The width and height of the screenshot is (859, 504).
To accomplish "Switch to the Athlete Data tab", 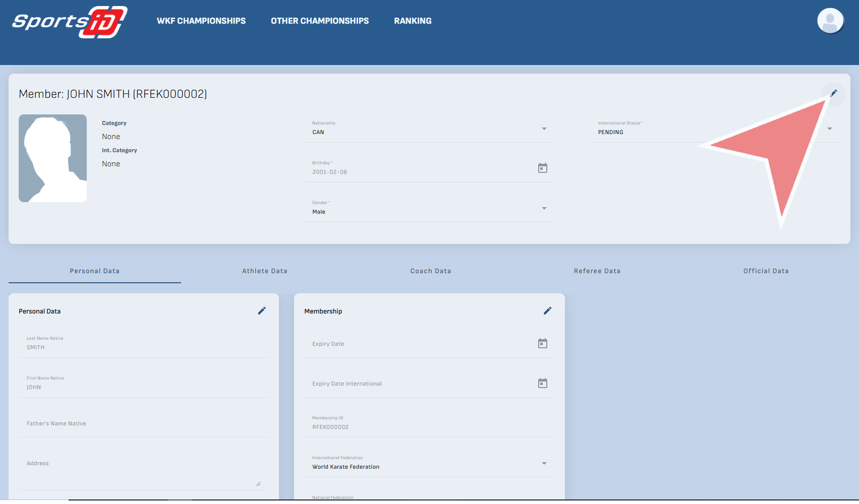I will 264,271.
